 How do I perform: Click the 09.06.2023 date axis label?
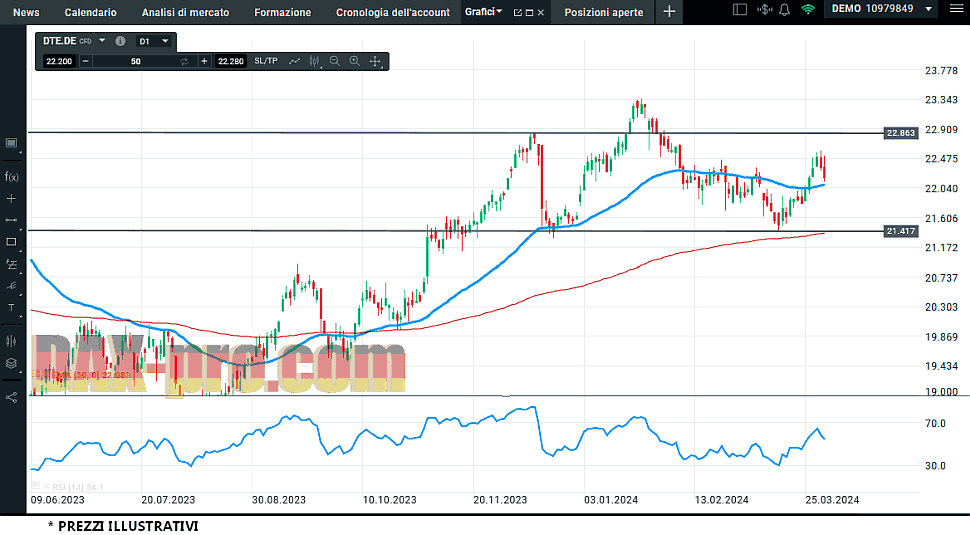58,500
